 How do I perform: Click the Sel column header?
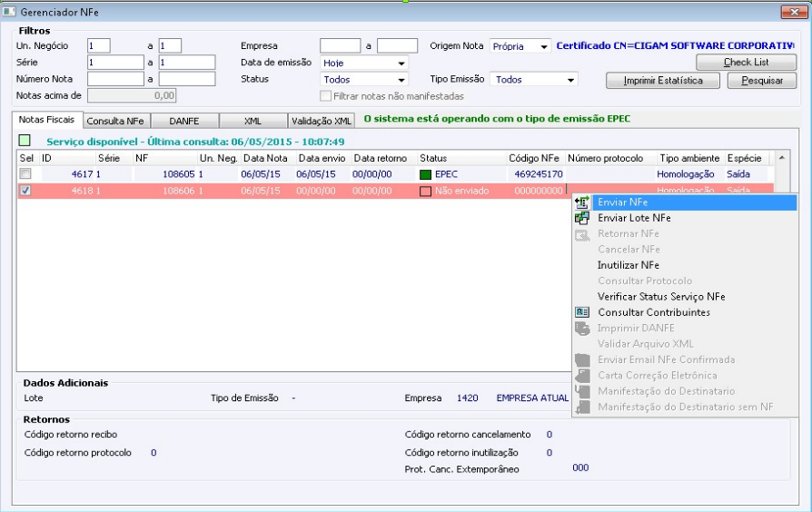click(28, 158)
